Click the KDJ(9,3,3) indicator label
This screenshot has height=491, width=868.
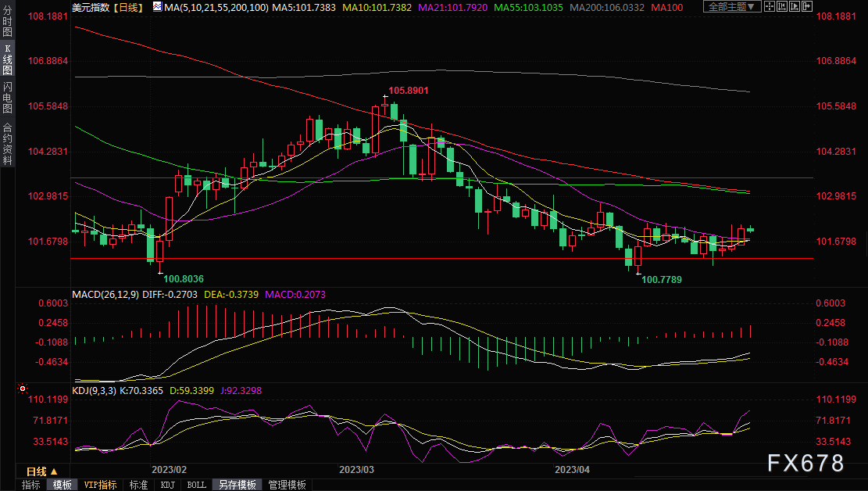[x=94, y=391]
